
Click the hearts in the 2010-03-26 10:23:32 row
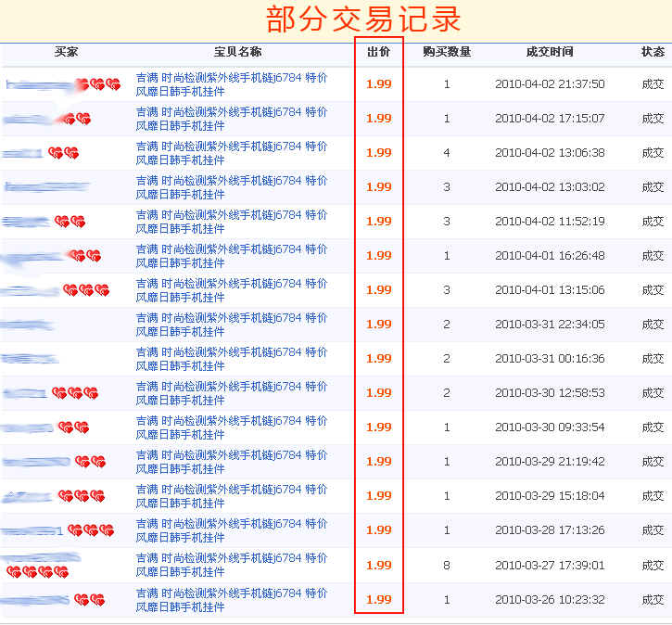click(90, 600)
